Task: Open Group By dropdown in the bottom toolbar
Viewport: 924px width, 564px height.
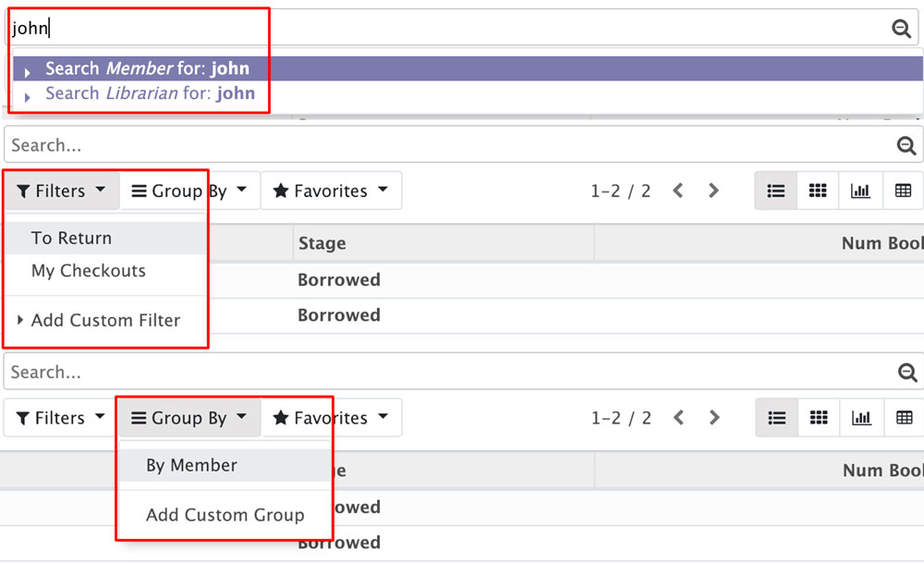Action: tap(189, 418)
